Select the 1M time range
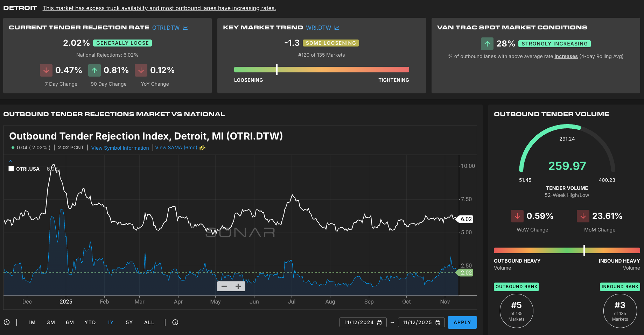This screenshot has height=335, width=644. click(32, 322)
